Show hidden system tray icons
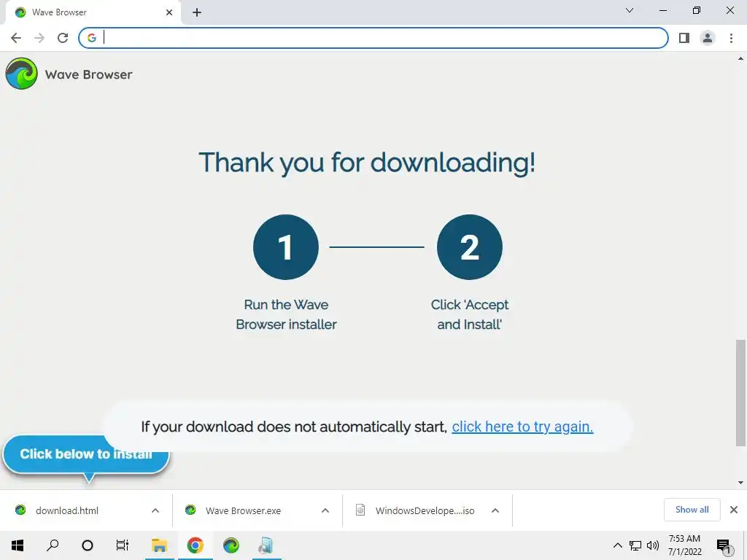 point(617,545)
